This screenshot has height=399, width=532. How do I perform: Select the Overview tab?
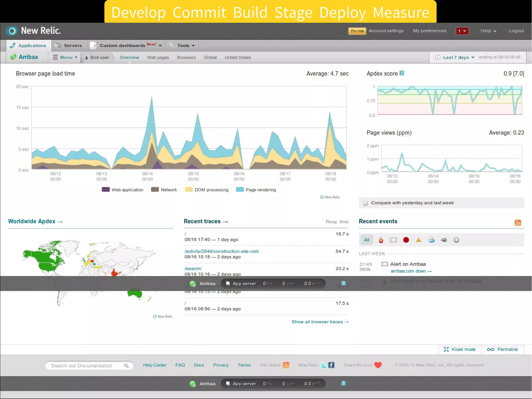pyautogui.click(x=129, y=57)
